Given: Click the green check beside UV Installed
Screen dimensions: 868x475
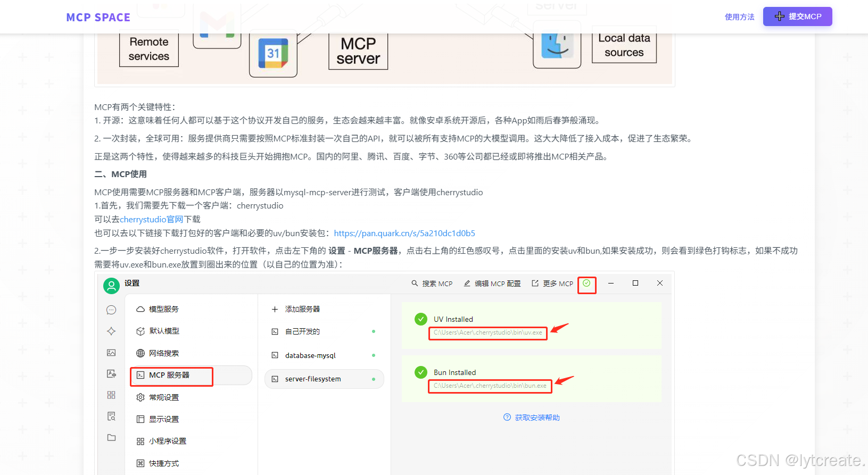Looking at the screenshot, I should click(421, 319).
